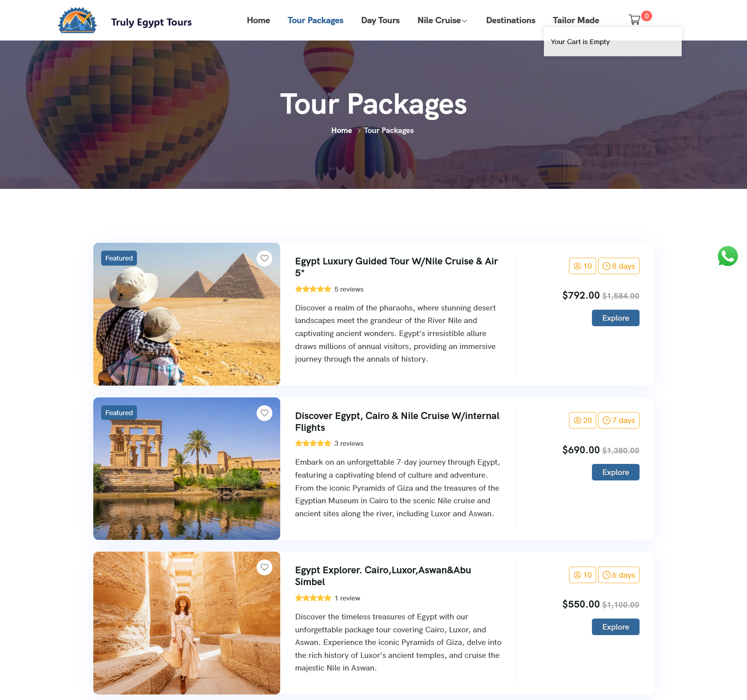Explore the $792.00 Luxury Guided Tour
Screen dimensions: 747x700
coord(616,318)
